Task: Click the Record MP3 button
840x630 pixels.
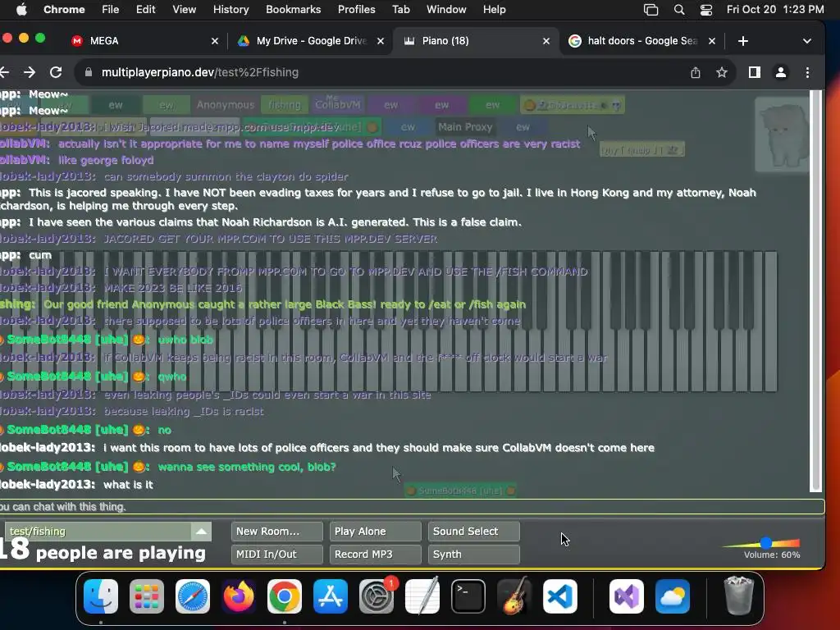Action: click(x=376, y=555)
